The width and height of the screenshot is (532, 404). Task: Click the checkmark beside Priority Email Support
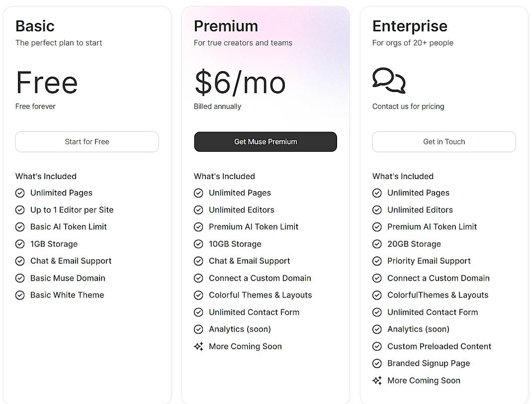click(377, 261)
